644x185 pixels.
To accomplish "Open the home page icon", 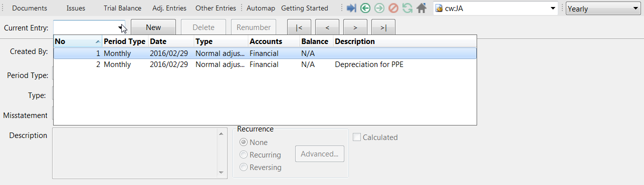I will (422, 8).
